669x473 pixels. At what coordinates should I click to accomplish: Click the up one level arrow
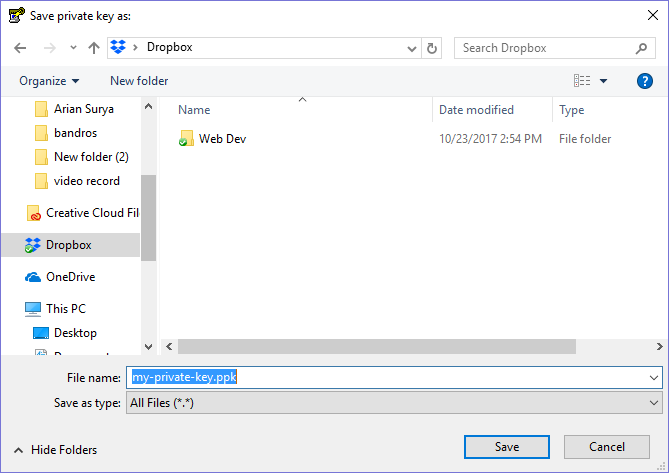point(94,48)
